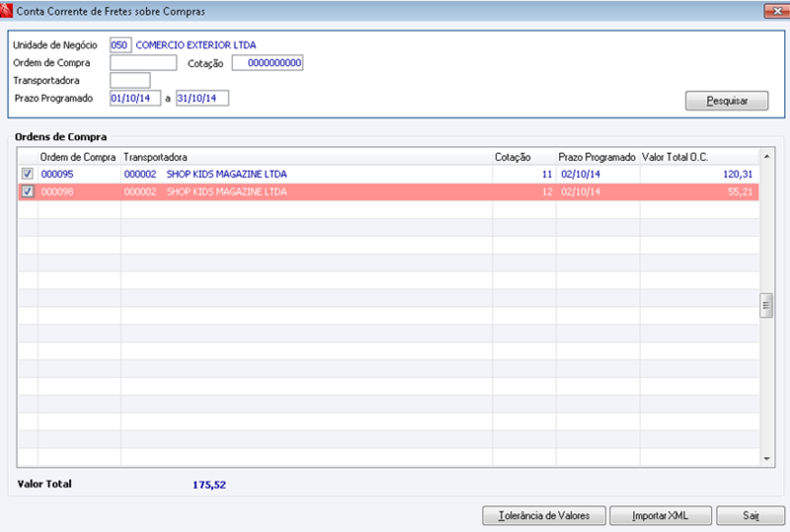This screenshot has width=790, height=532.
Task: Click Cotação value 11
Action: tap(547, 175)
